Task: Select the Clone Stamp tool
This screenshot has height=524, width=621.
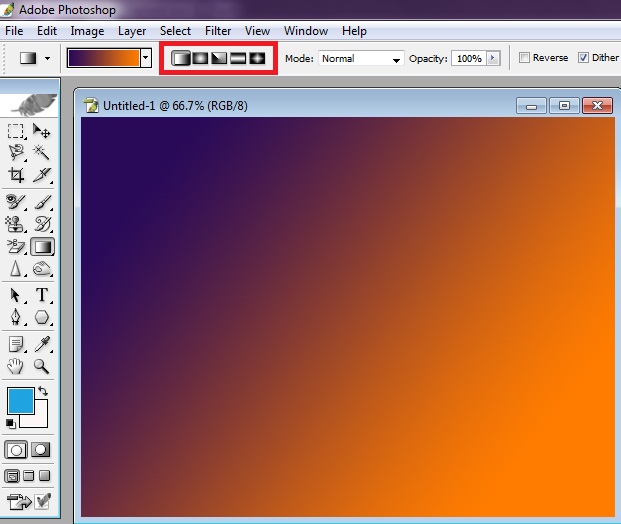Action: pyautogui.click(x=16, y=224)
